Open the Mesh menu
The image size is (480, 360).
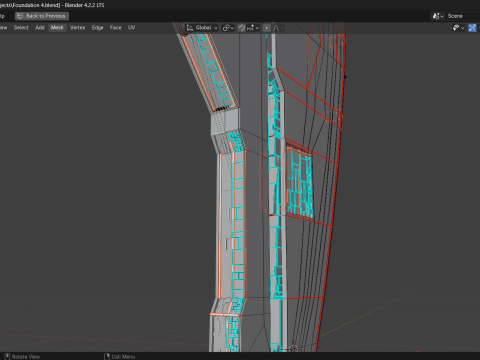click(57, 28)
